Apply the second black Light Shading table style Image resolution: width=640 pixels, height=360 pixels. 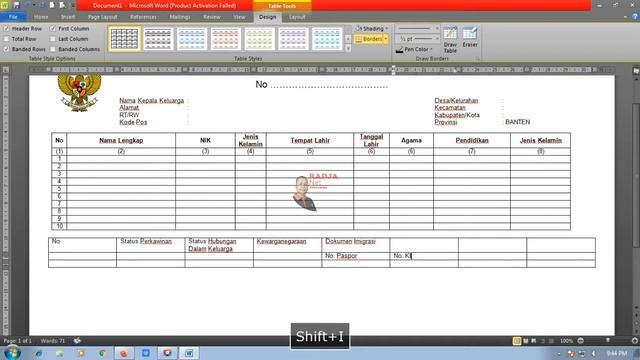point(158,39)
